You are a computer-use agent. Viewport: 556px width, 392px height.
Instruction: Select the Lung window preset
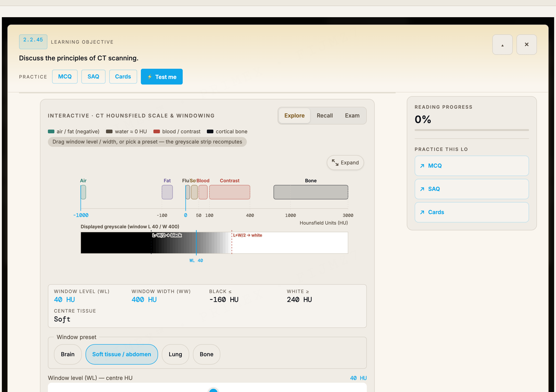click(175, 354)
